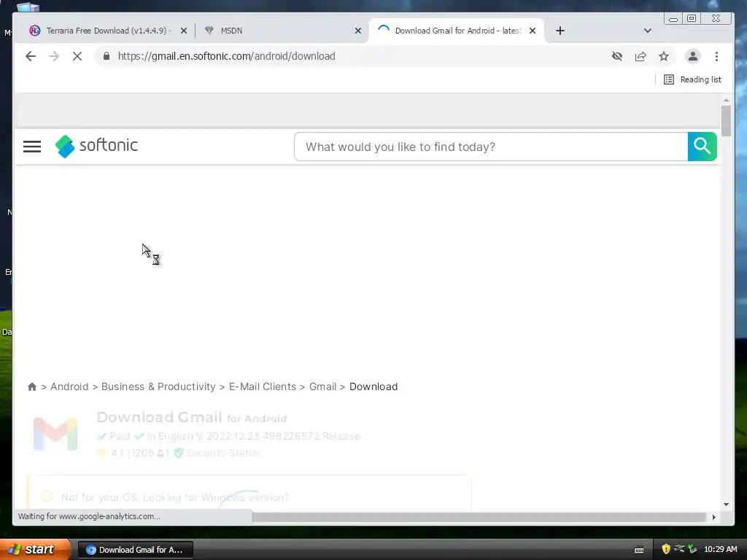Open E-Mail Clients breadcrumb link

pyautogui.click(x=263, y=386)
